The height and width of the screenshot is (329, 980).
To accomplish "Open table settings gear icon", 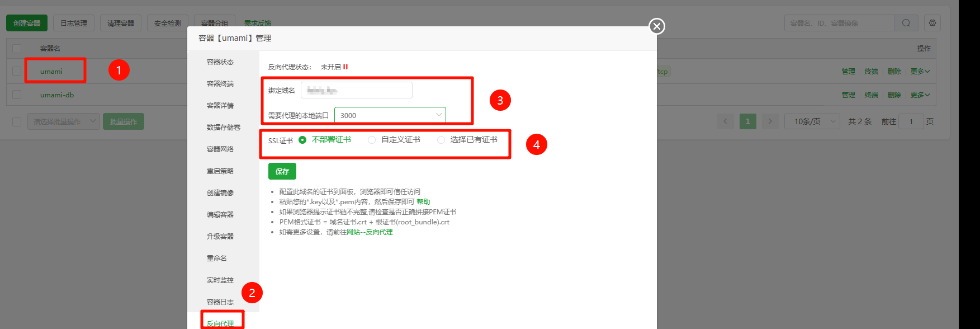I will point(932,23).
